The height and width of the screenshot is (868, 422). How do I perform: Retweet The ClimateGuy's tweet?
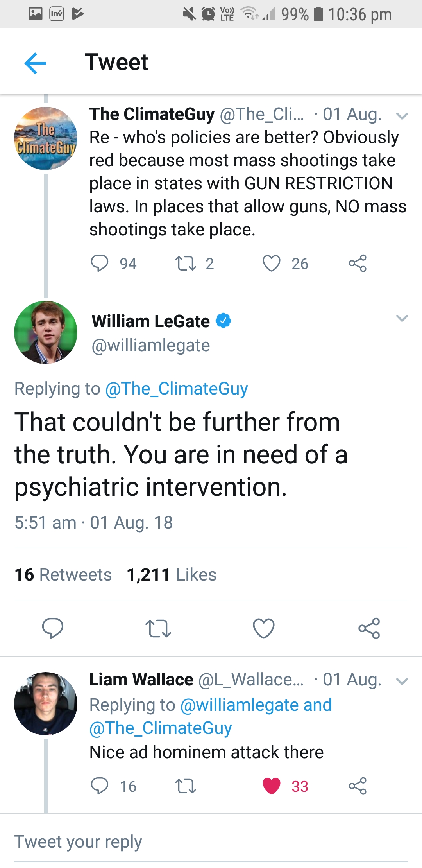point(186,263)
